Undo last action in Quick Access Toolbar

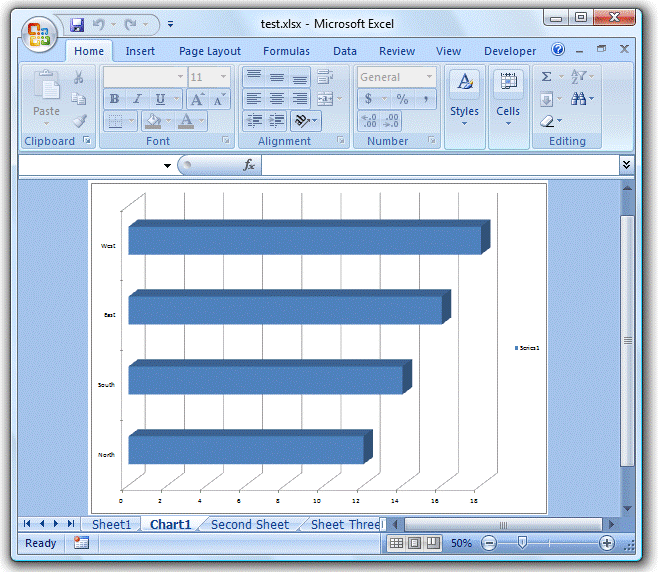coord(99,24)
